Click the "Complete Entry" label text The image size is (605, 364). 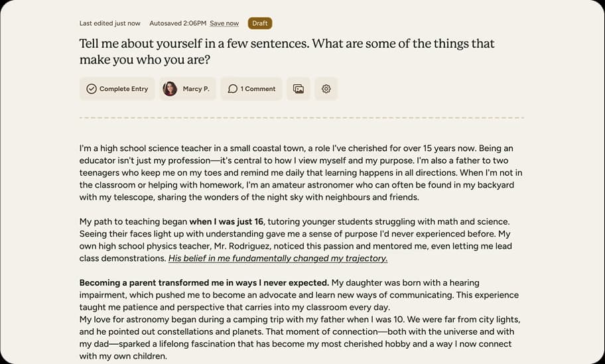pos(123,89)
